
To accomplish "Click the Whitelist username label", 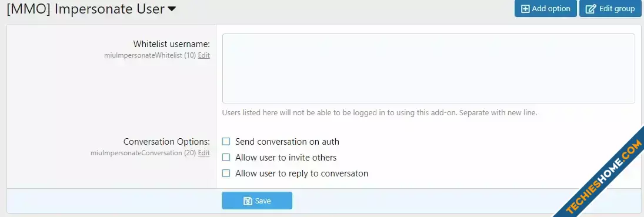I will (172, 44).
